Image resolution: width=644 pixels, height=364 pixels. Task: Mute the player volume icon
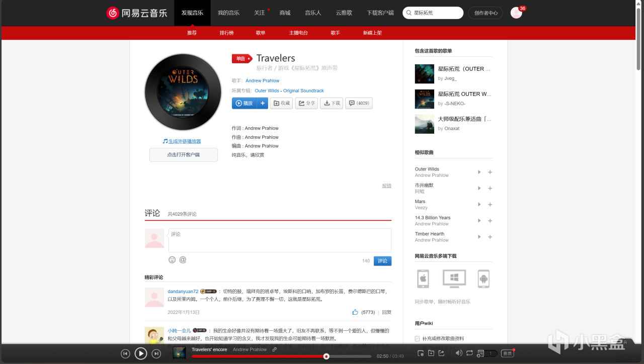pyautogui.click(x=458, y=353)
